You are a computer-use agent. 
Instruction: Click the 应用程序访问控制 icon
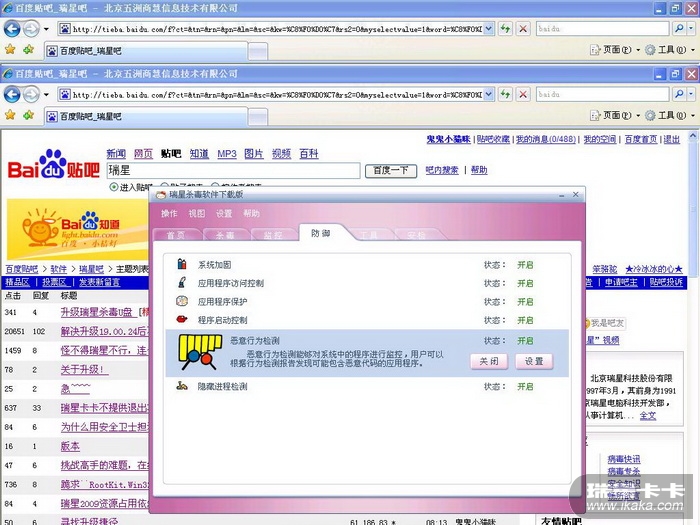coord(182,283)
